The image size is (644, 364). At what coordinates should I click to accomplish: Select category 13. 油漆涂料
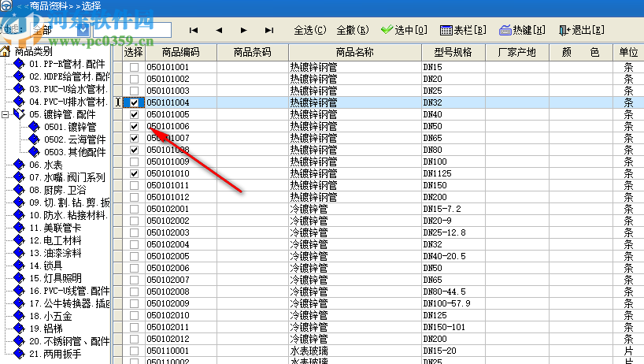tap(55, 253)
